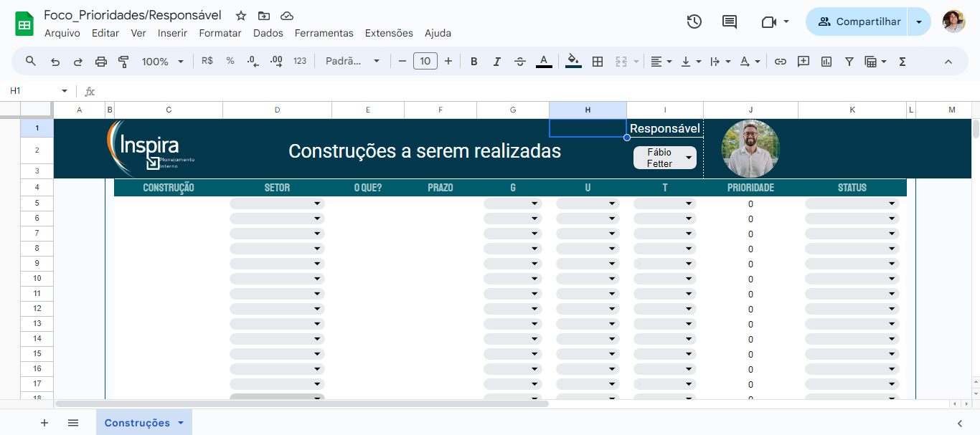Click the insert chart icon
980x435 pixels.
point(826,62)
